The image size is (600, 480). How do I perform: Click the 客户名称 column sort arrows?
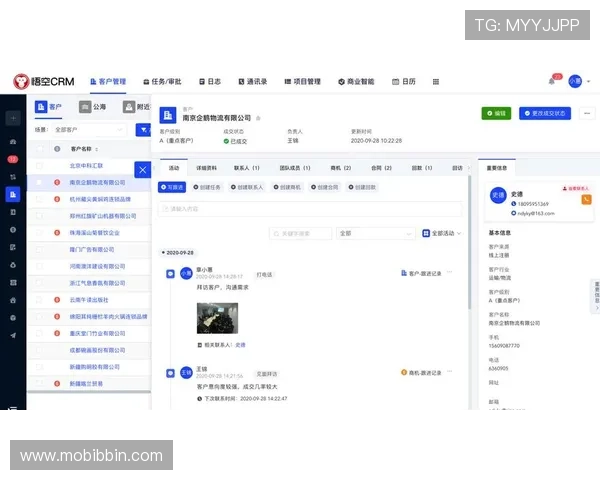(96, 149)
